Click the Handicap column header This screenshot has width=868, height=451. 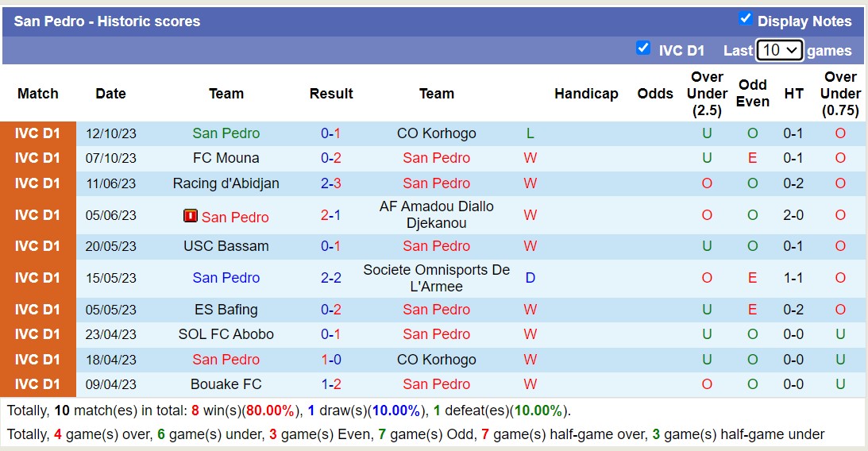point(586,94)
